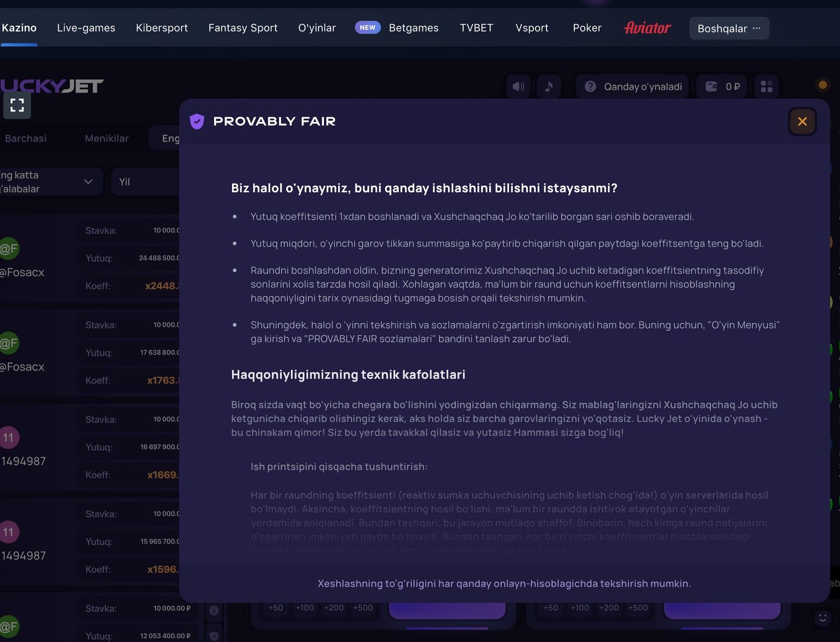840x642 pixels.
Task: Close the Provably Fair dialog
Action: click(802, 121)
